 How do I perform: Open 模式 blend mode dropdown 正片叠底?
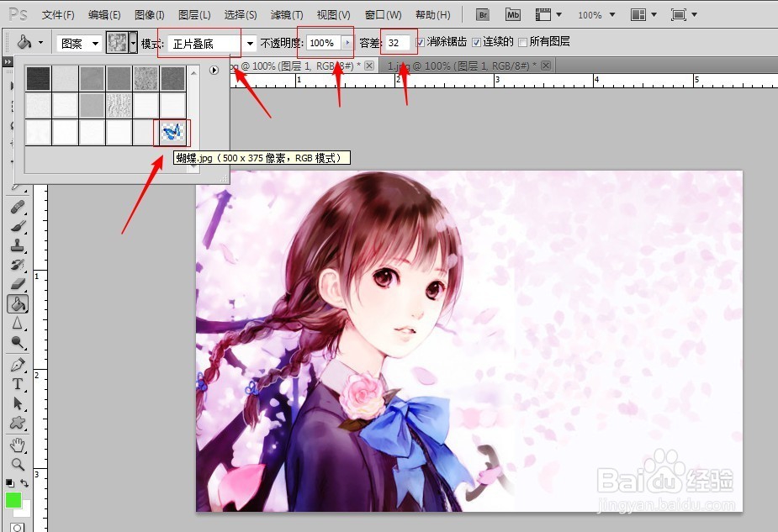(x=212, y=44)
